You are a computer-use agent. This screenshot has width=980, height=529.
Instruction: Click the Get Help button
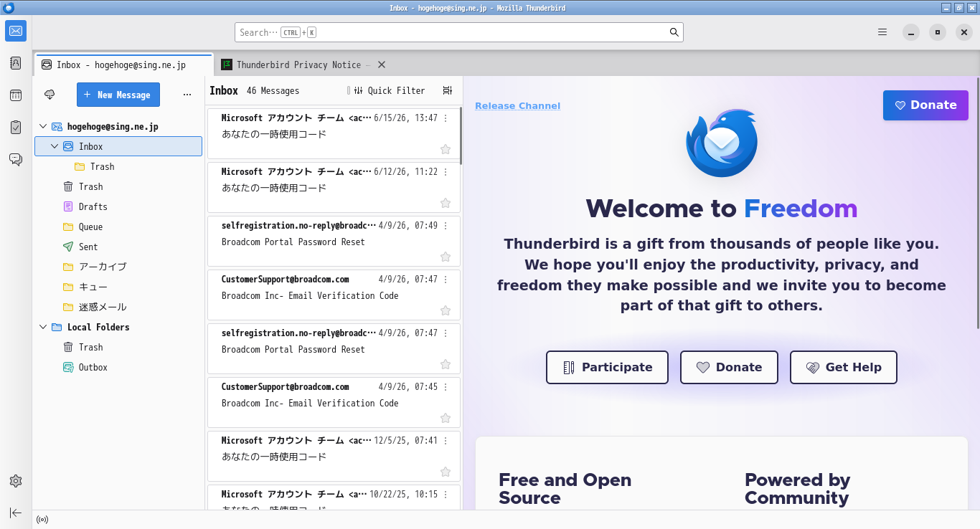coord(844,367)
